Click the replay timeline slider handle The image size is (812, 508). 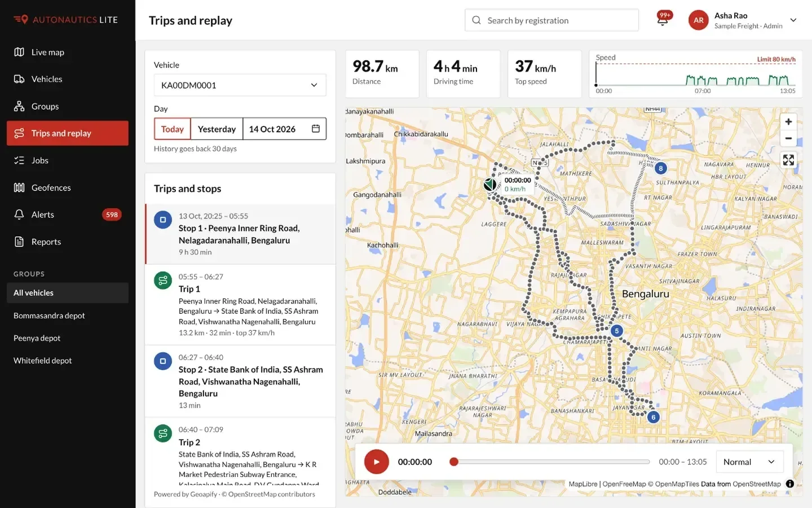(x=454, y=462)
